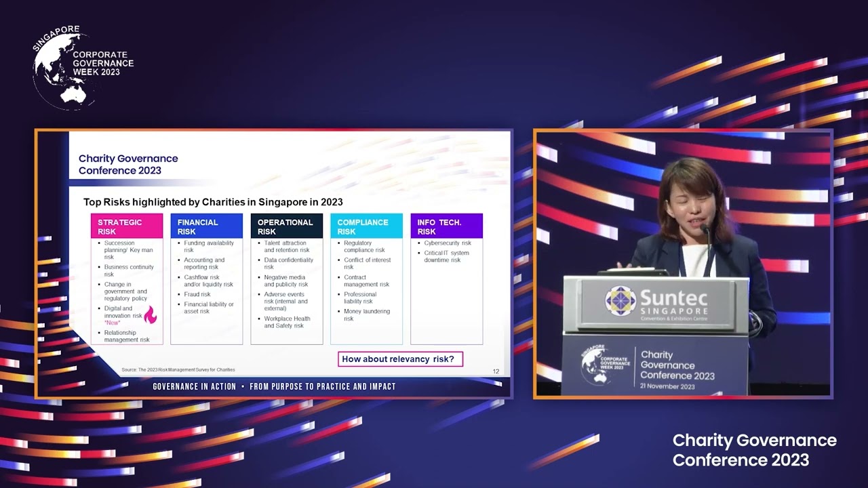Click bottom-right caption 'Charity Governance Conference 2023'
Viewport: 868px width, 488px height.
pos(754,450)
